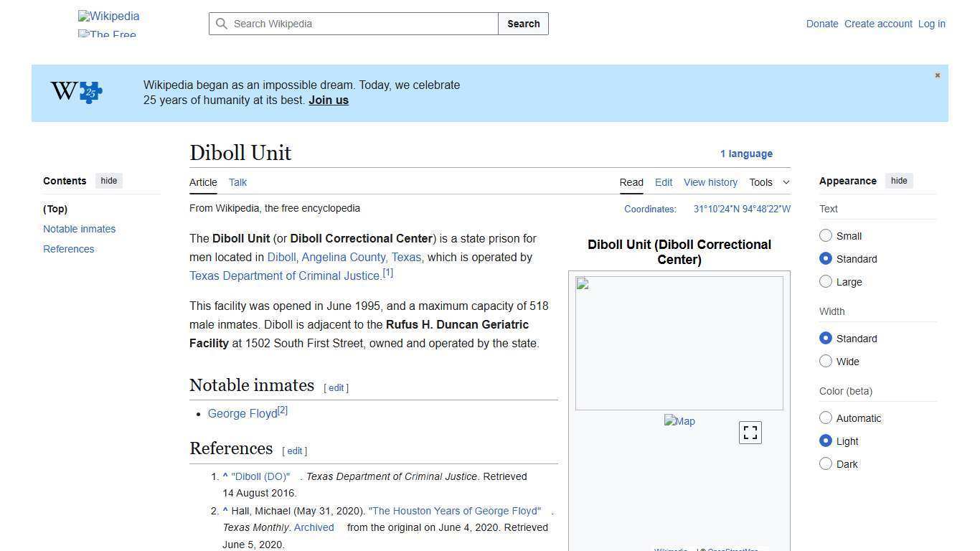Switch to the Talk tab
Viewport: 980px width, 551px height.
237,182
